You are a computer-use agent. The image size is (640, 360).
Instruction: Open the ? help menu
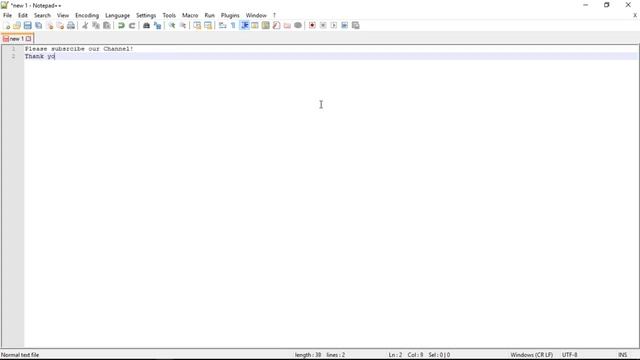pos(274,15)
